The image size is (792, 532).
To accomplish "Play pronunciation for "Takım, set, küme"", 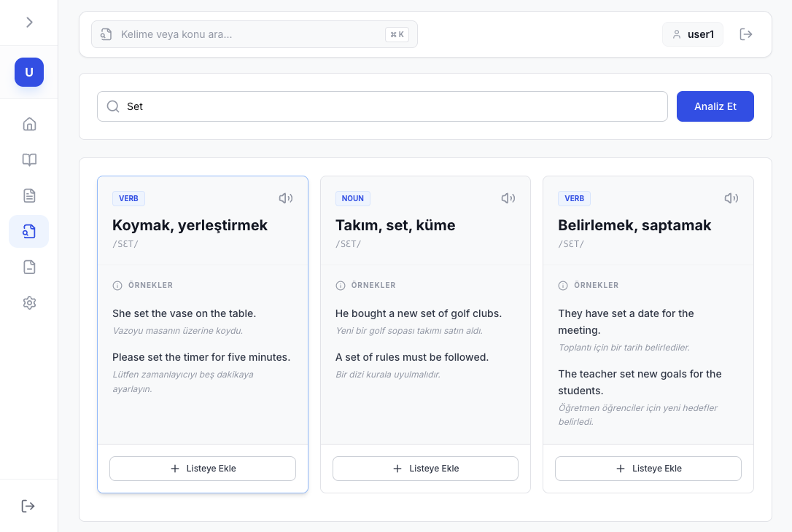I will pos(508,198).
